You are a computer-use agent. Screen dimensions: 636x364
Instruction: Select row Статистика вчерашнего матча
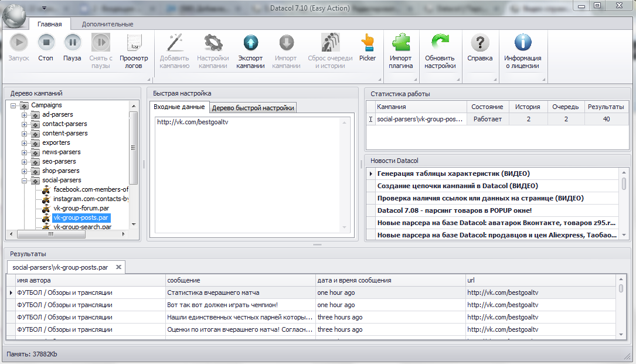(x=311, y=292)
